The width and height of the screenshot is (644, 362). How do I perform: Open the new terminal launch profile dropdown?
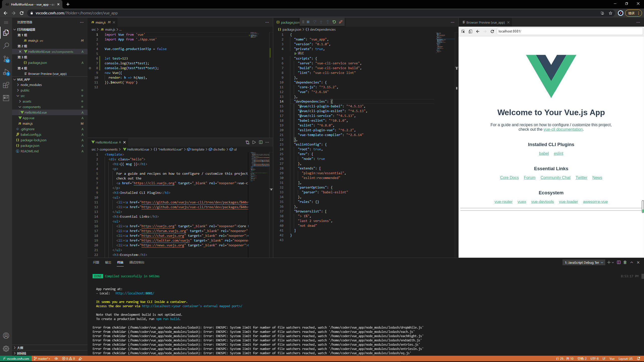(x=613, y=262)
